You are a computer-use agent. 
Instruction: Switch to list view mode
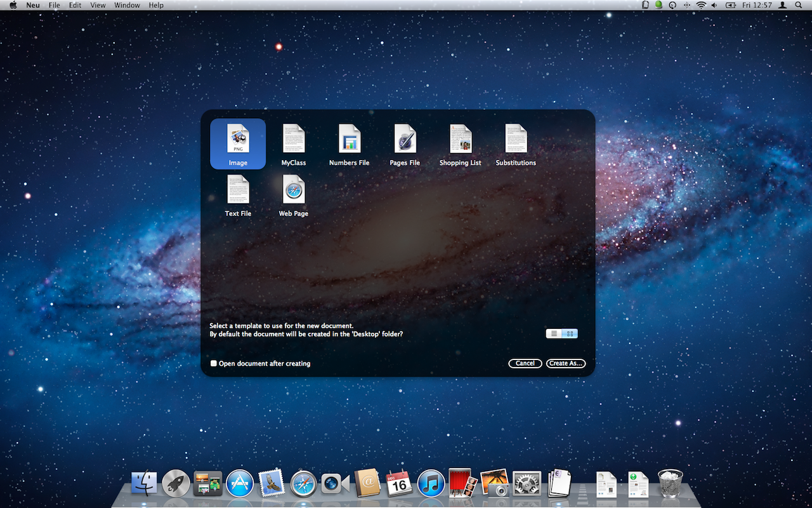[x=554, y=333]
